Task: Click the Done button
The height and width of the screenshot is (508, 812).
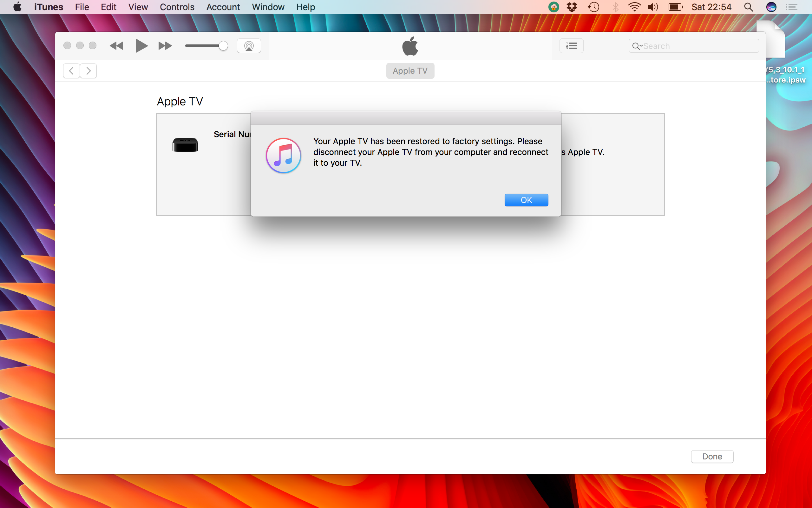Action: (x=712, y=456)
